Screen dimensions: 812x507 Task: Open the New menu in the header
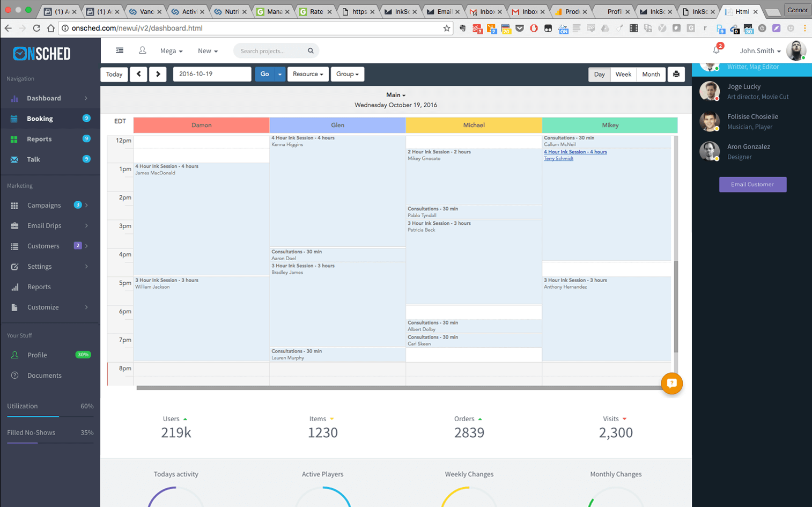207,50
